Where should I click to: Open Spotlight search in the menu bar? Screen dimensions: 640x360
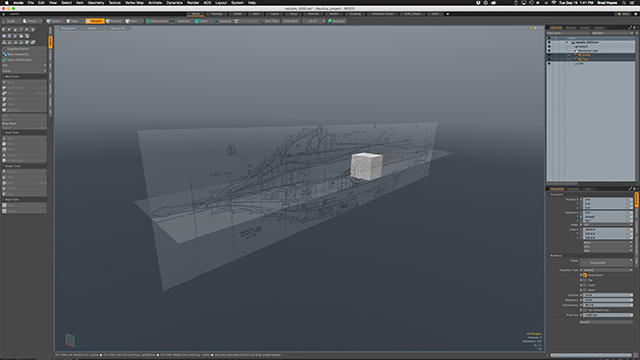pos(624,2)
